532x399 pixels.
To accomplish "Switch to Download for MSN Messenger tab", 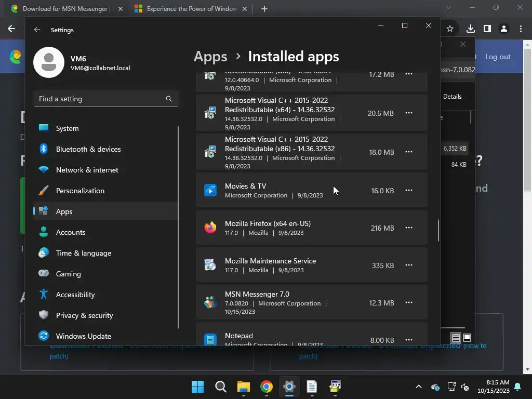I will click(66, 9).
